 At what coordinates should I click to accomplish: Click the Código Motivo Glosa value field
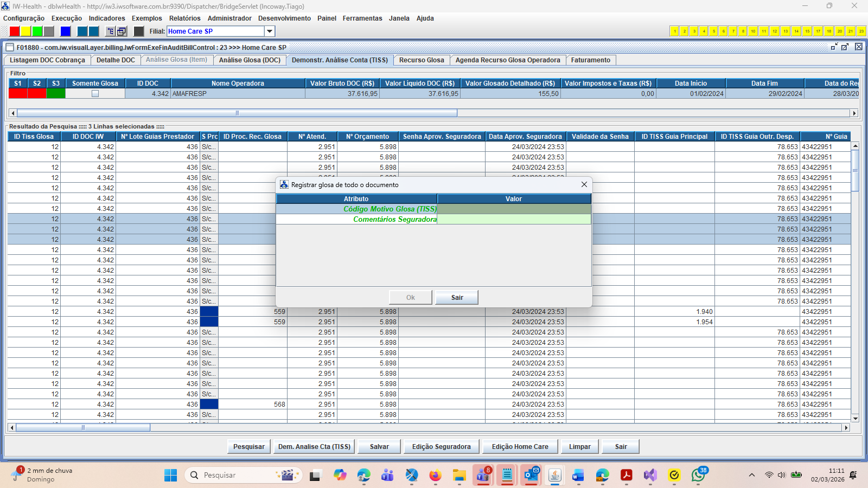click(x=514, y=209)
